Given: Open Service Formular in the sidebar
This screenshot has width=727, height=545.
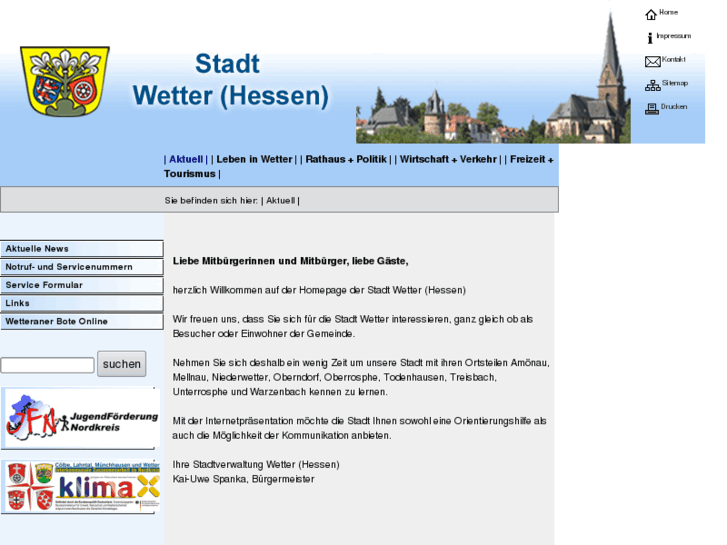Looking at the screenshot, I should 82,285.
